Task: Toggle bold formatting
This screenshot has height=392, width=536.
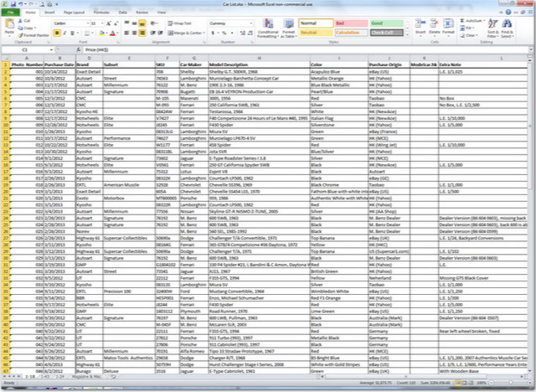Action: click(x=57, y=34)
